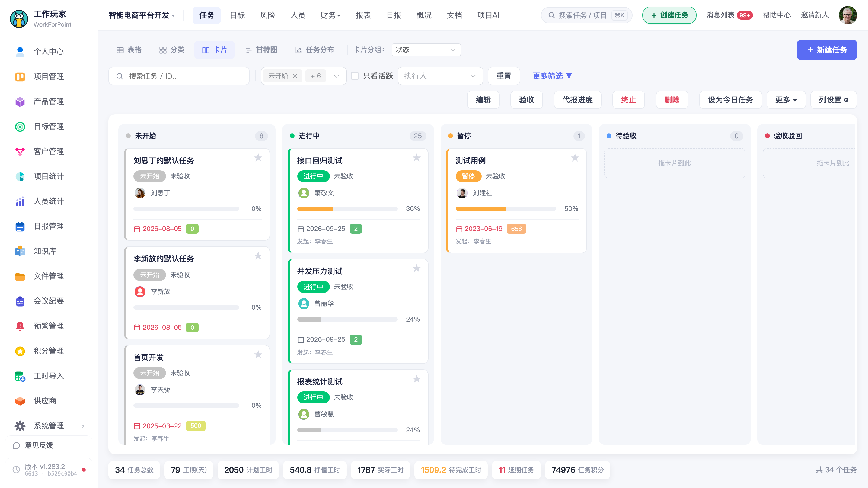
Task: Click the 项目统计 pie chart icon
Action: point(20,176)
